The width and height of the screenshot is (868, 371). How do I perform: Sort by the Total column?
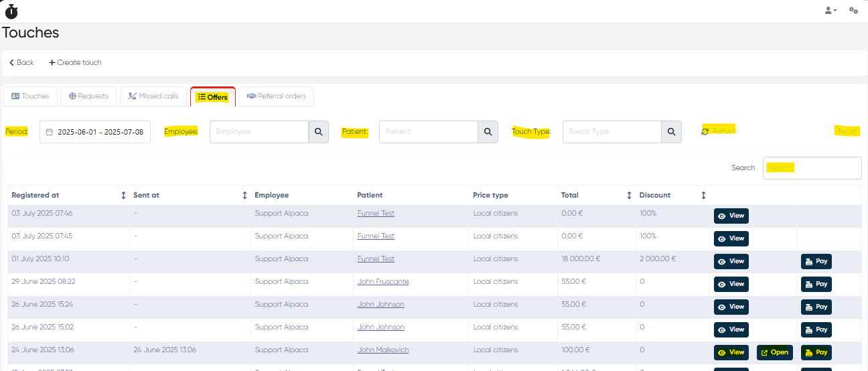[629, 196]
